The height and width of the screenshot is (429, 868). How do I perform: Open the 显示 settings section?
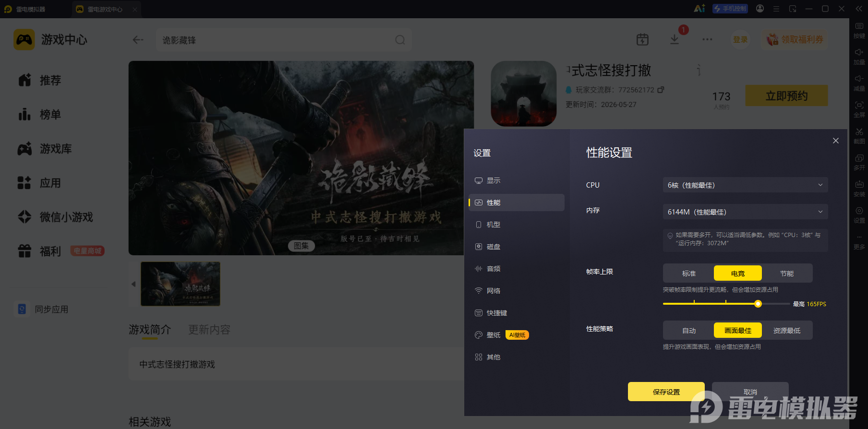tap(517, 180)
